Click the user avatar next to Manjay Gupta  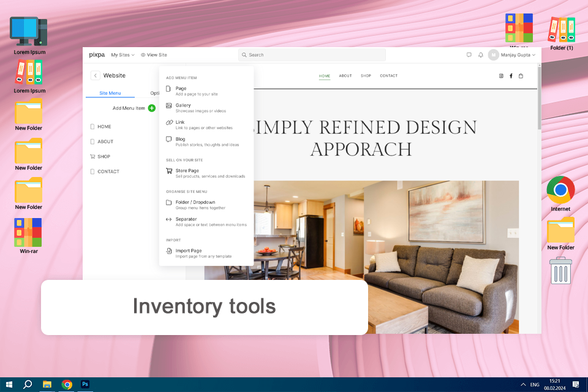(494, 55)
